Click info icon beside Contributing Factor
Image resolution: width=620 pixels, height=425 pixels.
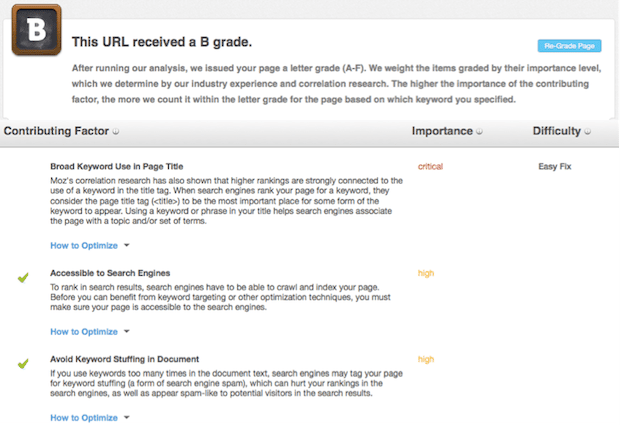(x=116, y=132)
